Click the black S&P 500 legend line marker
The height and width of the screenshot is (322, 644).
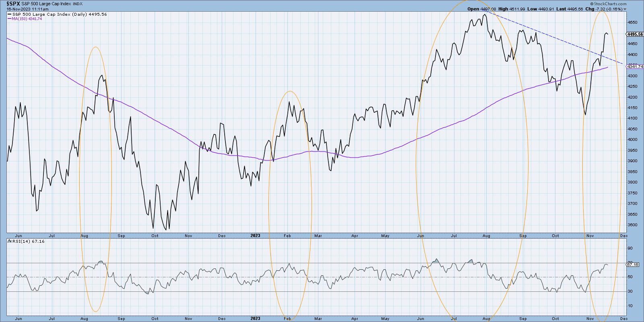click(10, 14)
